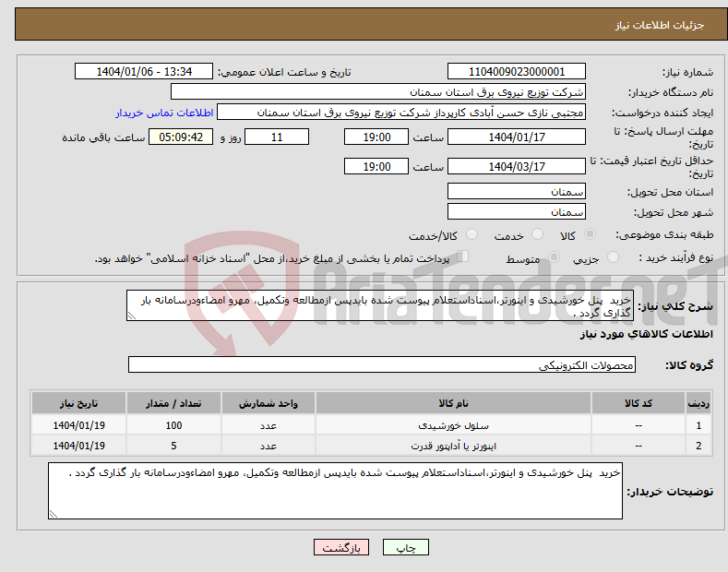Screen dimensions: 728x572
Task: Select the جزیی purchase type radio
Action: (613, 257)
